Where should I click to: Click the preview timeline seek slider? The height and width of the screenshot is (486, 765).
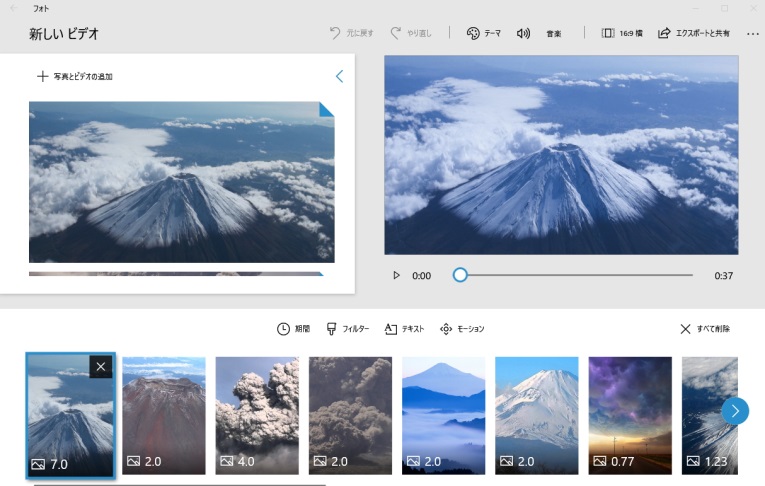(x=575, y=275)
